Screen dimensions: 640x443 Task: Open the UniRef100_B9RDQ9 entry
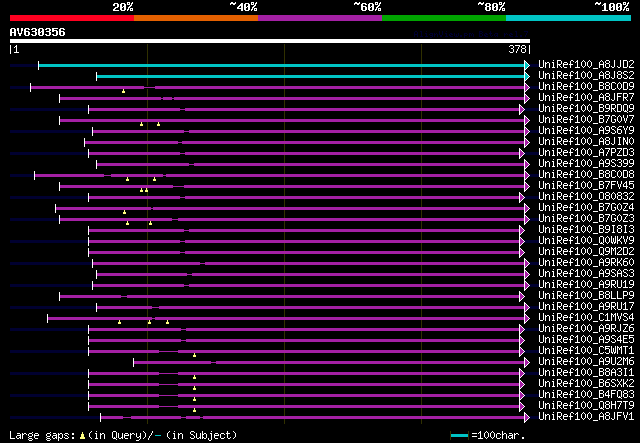click(586, 109)
